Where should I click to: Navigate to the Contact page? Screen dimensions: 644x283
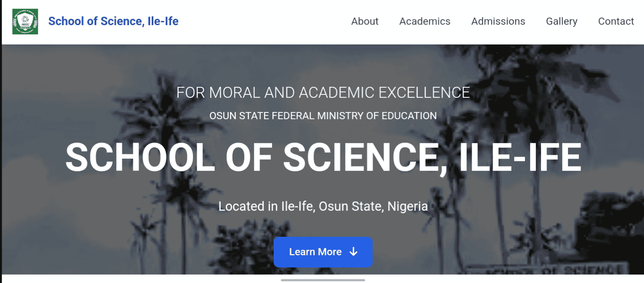pos(616,21)
